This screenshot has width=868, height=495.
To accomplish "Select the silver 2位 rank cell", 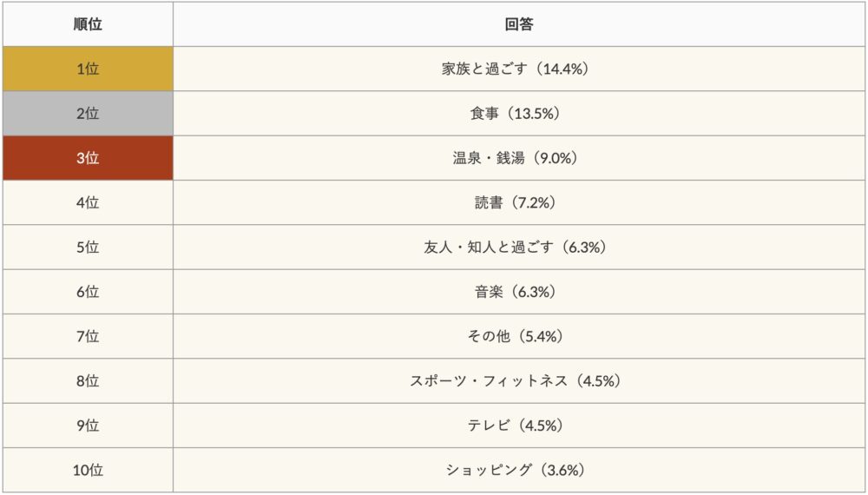I will click(88, 114).
